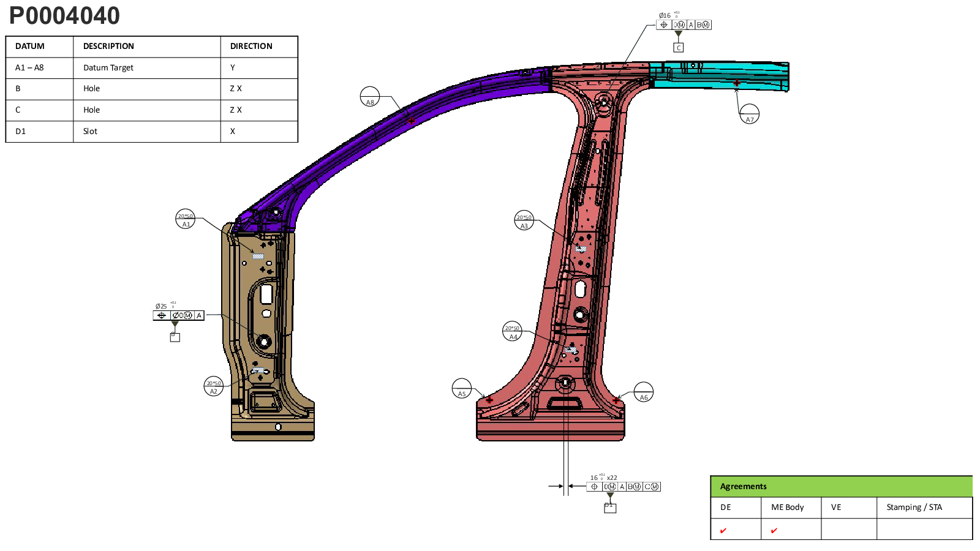Screen dimensions: 980x551
Task: Select the A8 datum target balloon
Action: [370, 97]
